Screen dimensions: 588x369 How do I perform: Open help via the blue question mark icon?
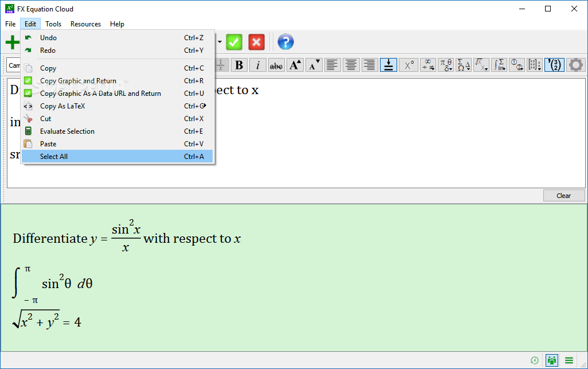285,42
